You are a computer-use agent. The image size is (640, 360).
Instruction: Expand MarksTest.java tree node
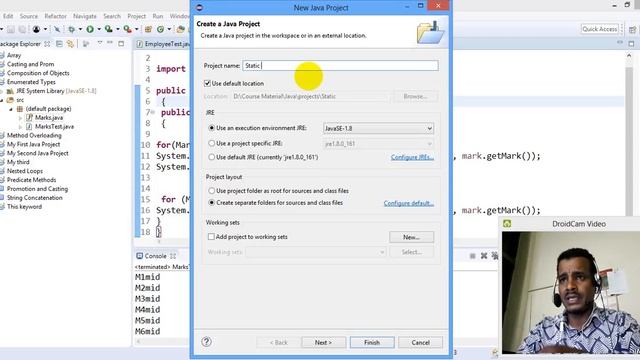click(20, 127)
